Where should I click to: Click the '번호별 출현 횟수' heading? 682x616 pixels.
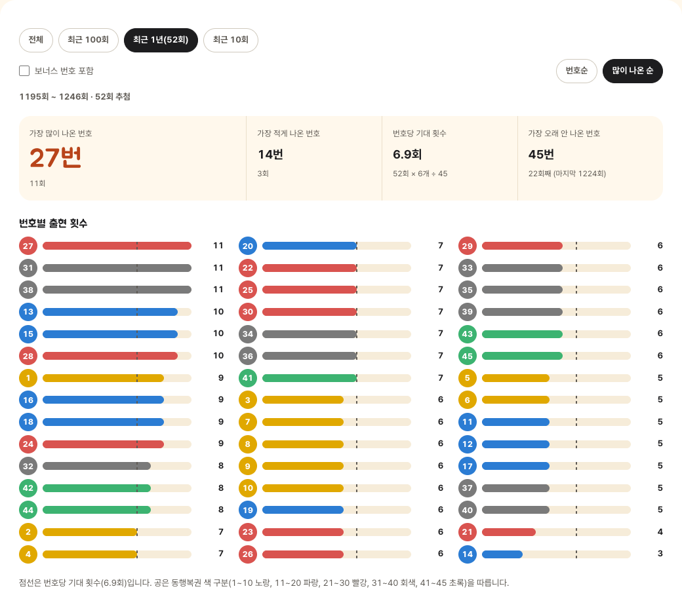(x=53, y=223)
